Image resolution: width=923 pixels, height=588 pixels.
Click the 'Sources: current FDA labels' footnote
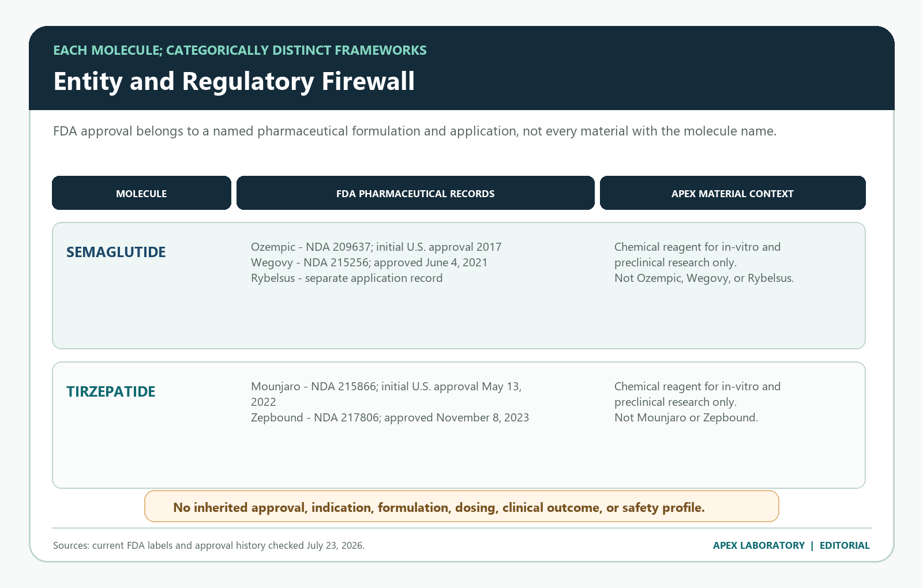coord(209,545)
